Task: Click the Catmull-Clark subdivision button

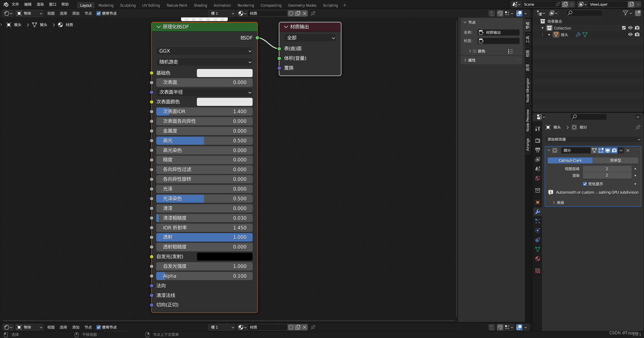Action: pyautogui.click(x=569, y=160)
